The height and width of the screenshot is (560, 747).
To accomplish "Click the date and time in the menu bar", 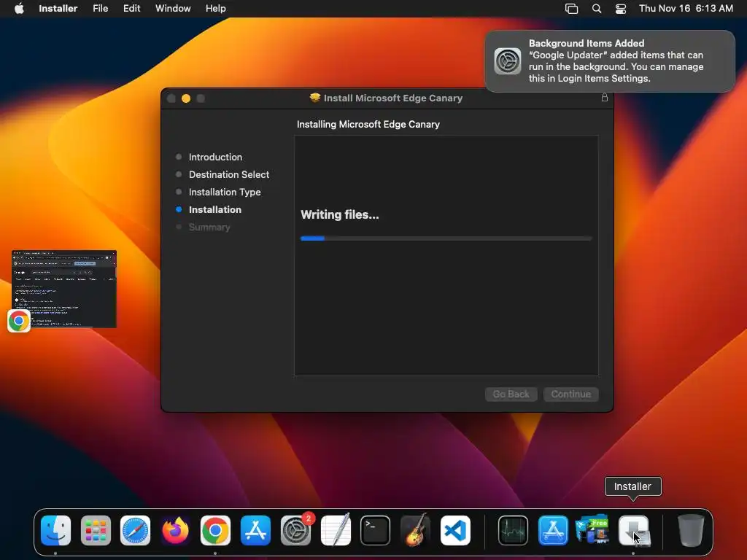I will (686, 9).
